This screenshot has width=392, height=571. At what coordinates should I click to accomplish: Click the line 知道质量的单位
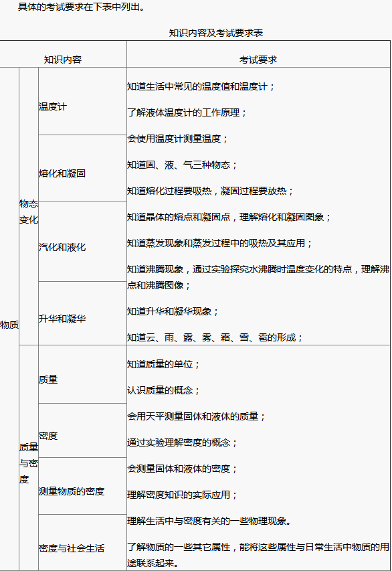pos(163,364)
